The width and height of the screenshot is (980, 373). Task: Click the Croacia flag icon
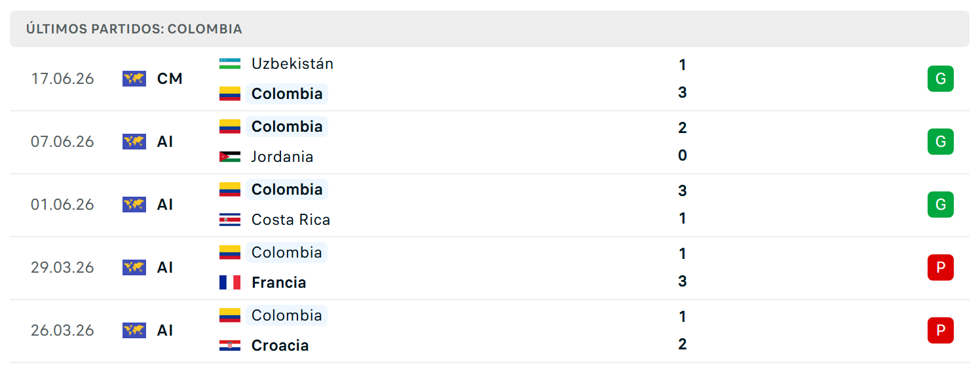[x=230, y=345]
